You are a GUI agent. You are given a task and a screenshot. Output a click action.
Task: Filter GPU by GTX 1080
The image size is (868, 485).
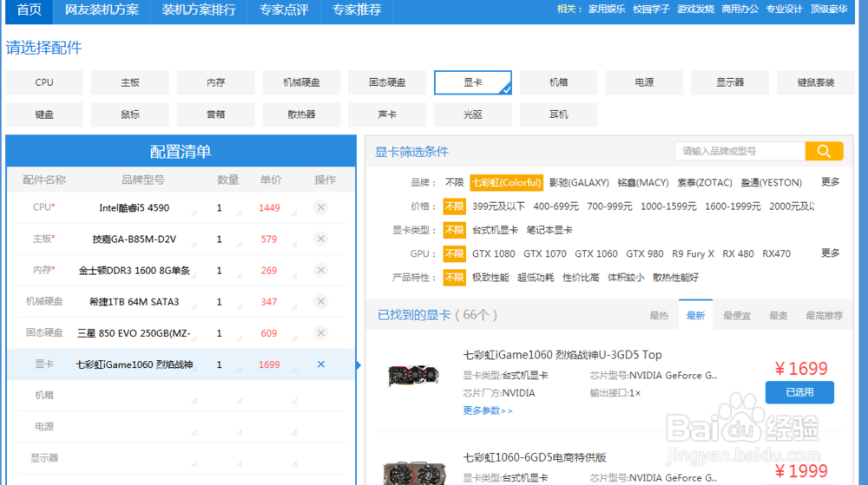(x=493, y=254)
